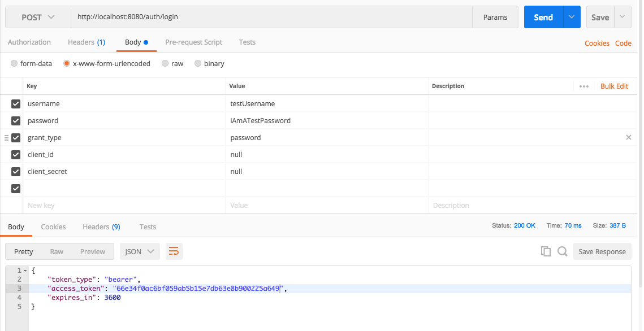Screen dimensions: 644x331
Task: Grab the drag handle beside grant_type row
Action: 6,138
